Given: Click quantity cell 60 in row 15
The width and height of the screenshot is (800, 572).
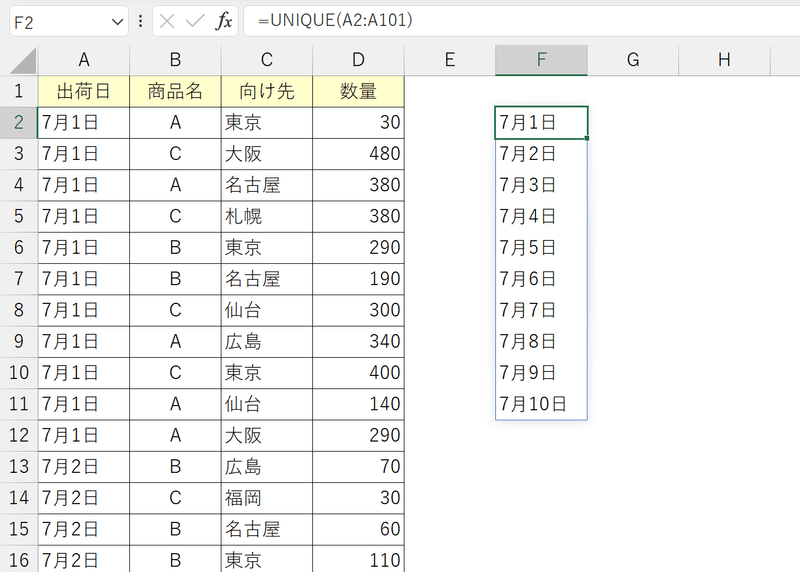Looking at the screenshot, I should click(x=358, y=529).
